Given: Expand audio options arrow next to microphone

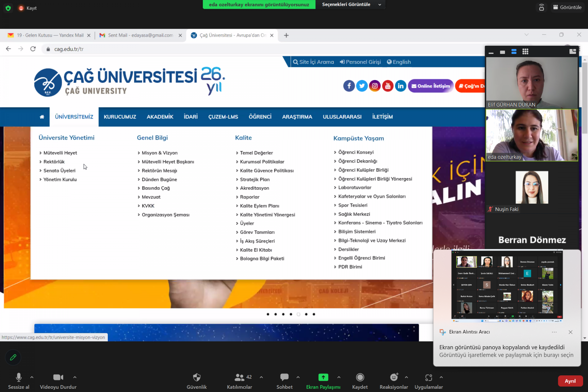Looking at the screenshot, I should [32, 377].
